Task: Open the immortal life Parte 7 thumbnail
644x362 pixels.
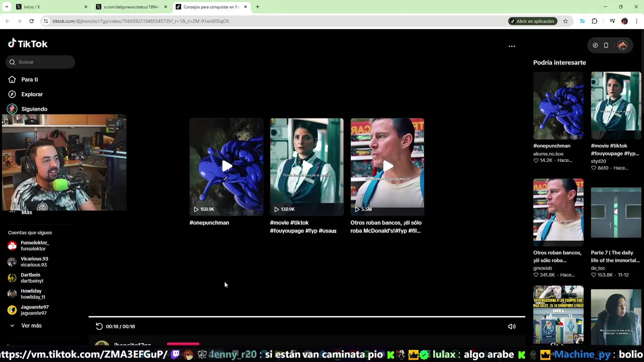Action: click(616, 212)
